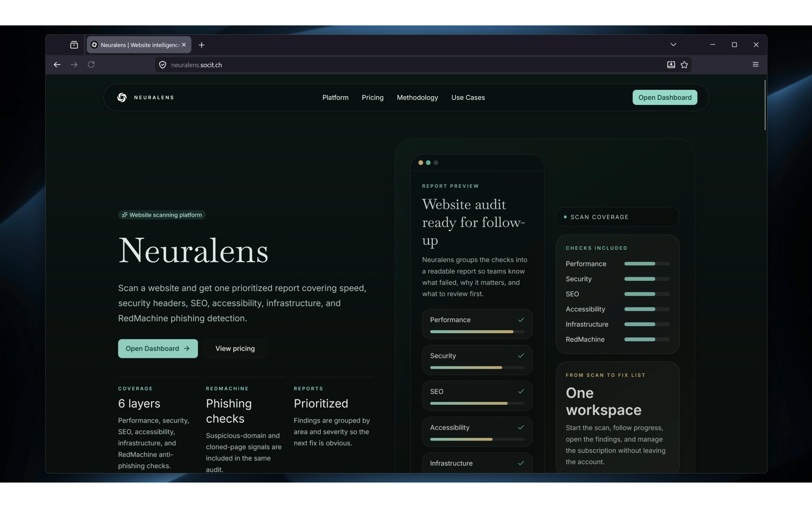Screen dimensions: 812x507
Task: Click the browser forward arrow
Action: coord(74,65)
